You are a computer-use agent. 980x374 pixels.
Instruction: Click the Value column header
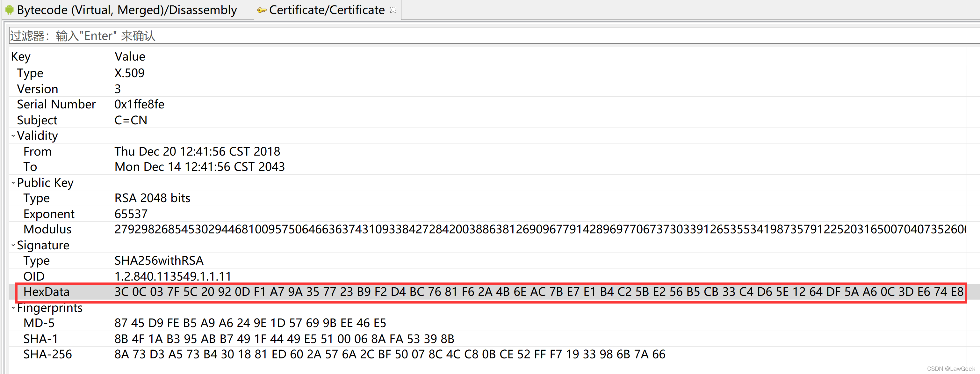point(130,56)
